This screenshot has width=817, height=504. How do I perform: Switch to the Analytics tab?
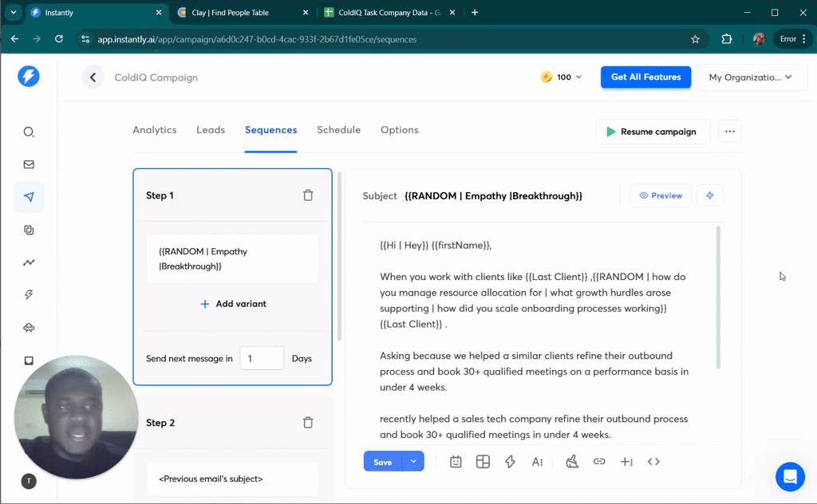click(x=155, y=130)
